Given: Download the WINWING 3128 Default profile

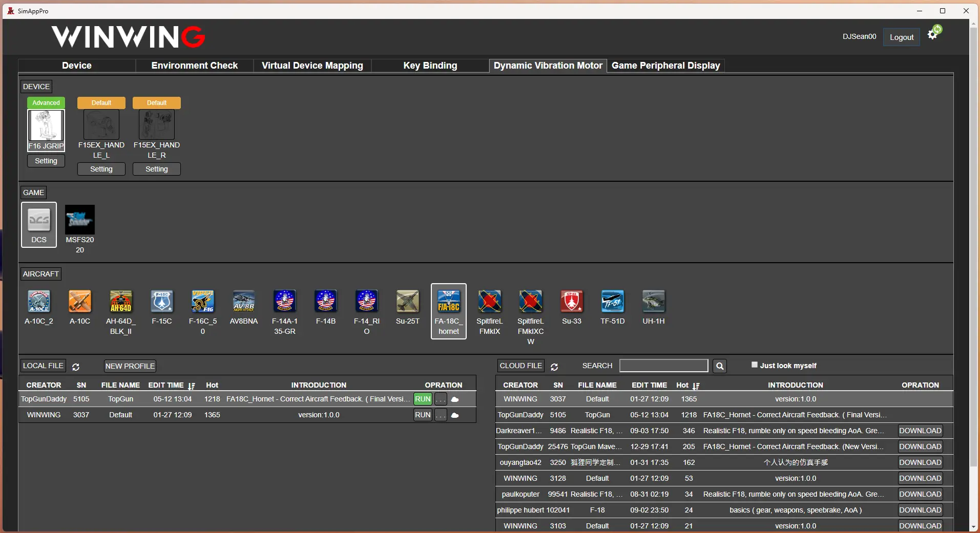Looking at the screenshot, I should click(x=920, y=479).
